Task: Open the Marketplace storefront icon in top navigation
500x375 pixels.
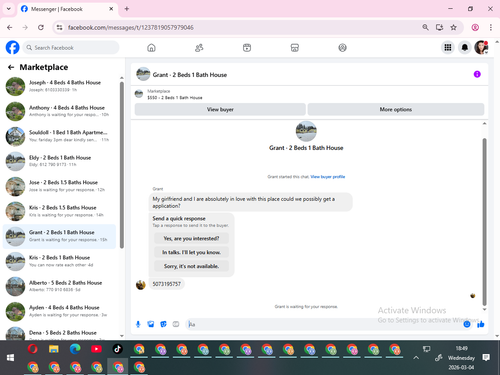Action: click(x=295, y=48)
